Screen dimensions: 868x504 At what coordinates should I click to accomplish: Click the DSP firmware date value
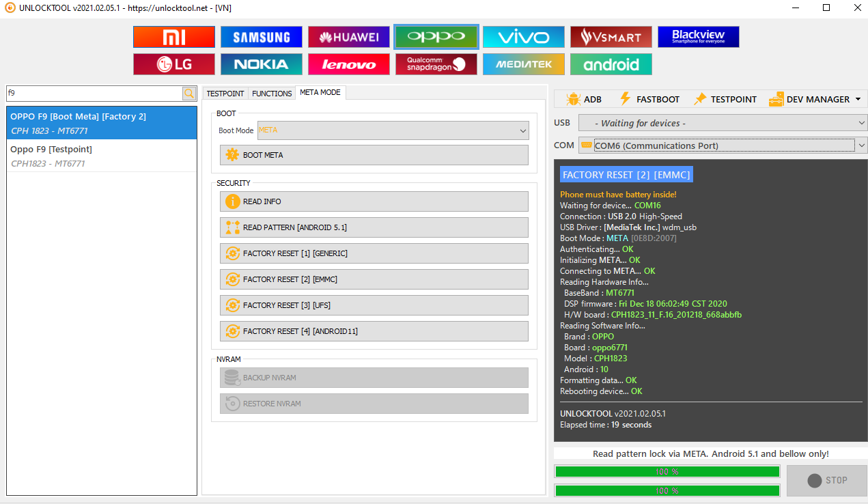[673, 304]
